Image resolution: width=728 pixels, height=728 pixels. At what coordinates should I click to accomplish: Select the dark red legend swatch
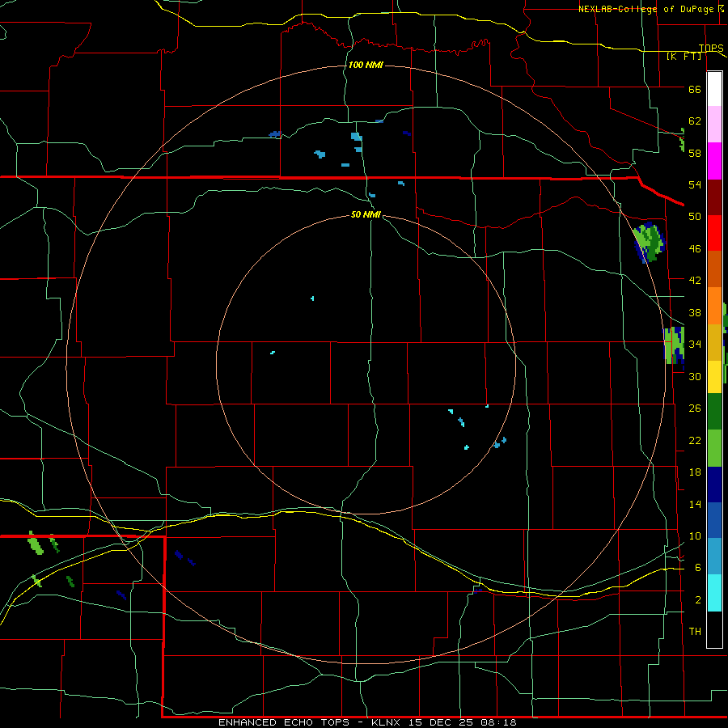[x=714, y=197]
